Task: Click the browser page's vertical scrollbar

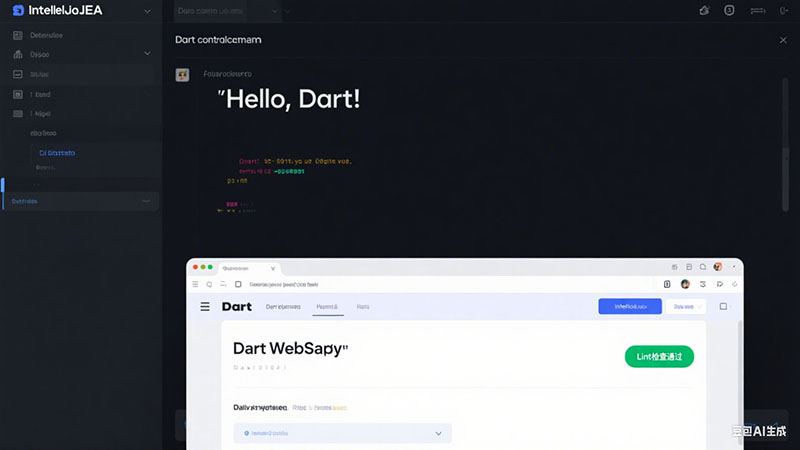Action: [740, 383]
